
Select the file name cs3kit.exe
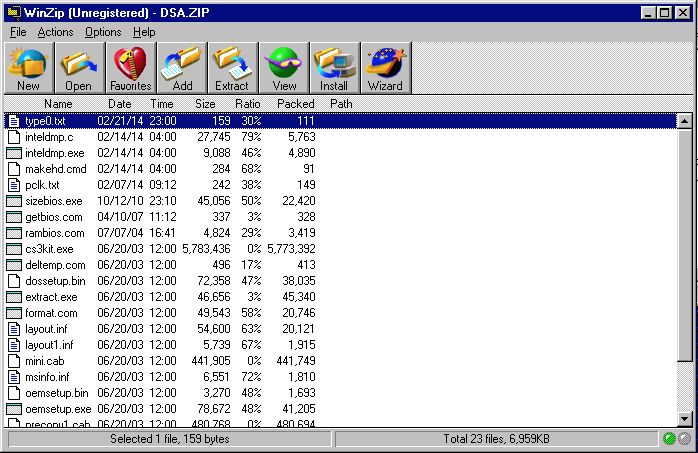click(x=49, y=249)
